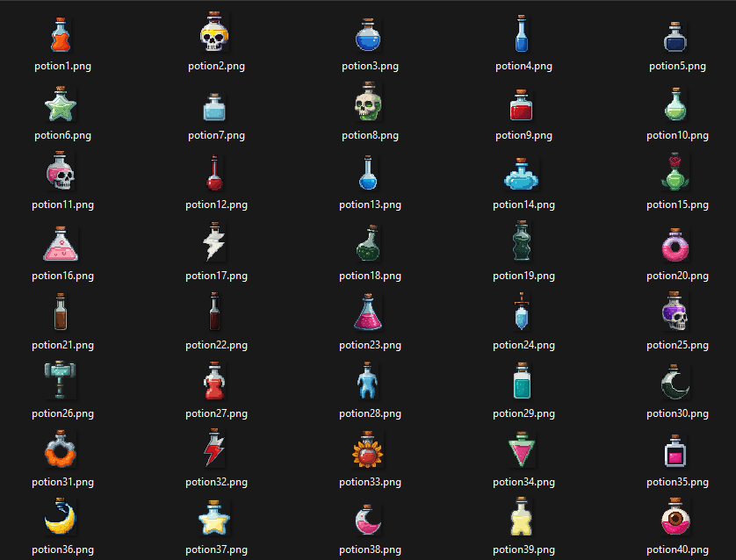736x560 pixels.
Task: Click the sword-shaped potion24 icon
Action: click(522, 311)
